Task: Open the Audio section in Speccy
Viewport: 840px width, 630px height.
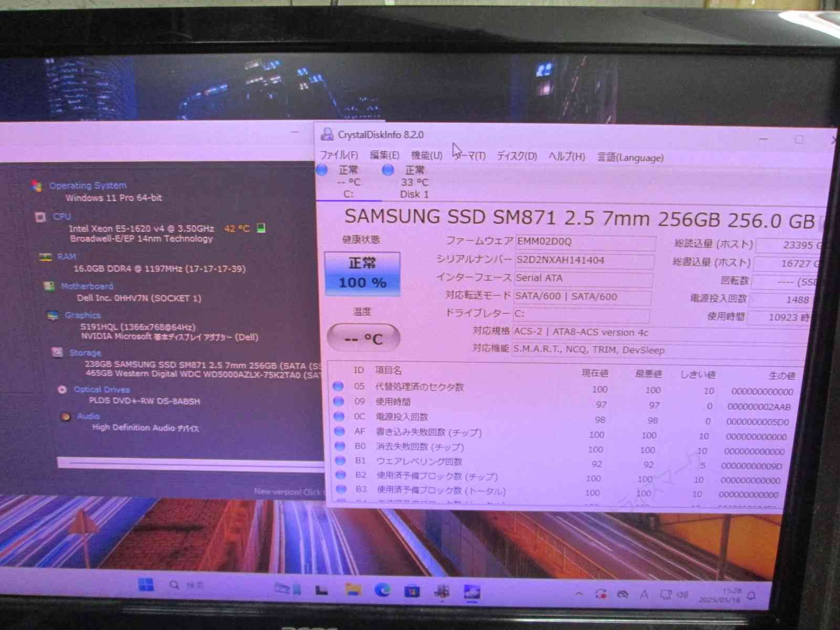Action: [88, 416]
